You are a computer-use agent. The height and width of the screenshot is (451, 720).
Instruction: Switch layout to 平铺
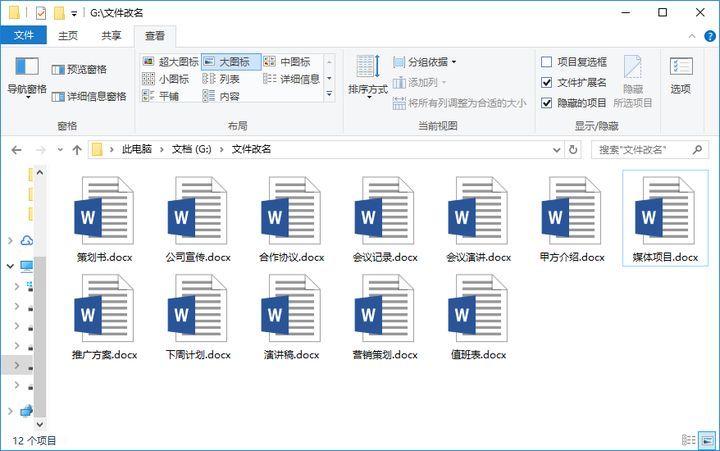[160, 96]
